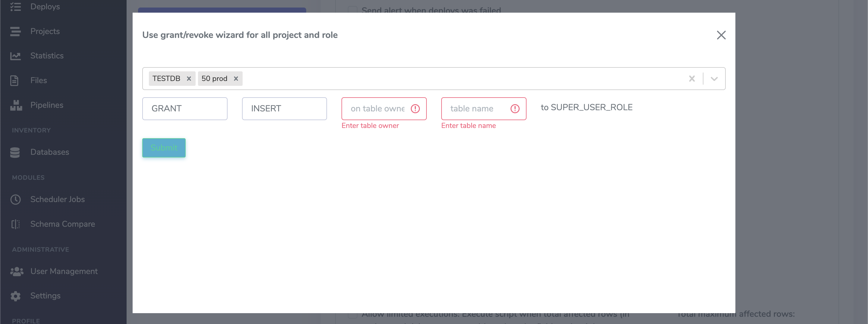Close the grant/revoke wizard dialog
The height and width of the screenshot is (324, 868).
point(721,35)
